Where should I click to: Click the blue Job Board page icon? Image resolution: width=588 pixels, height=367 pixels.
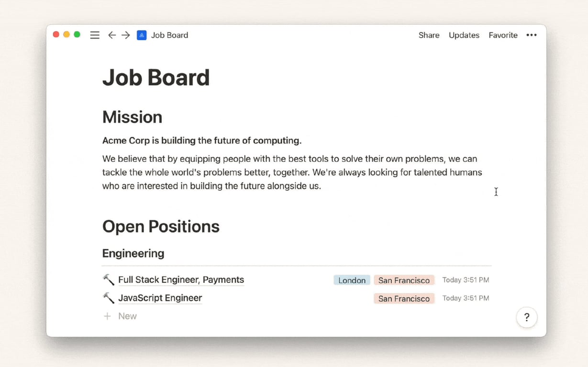tap(142, 35)
